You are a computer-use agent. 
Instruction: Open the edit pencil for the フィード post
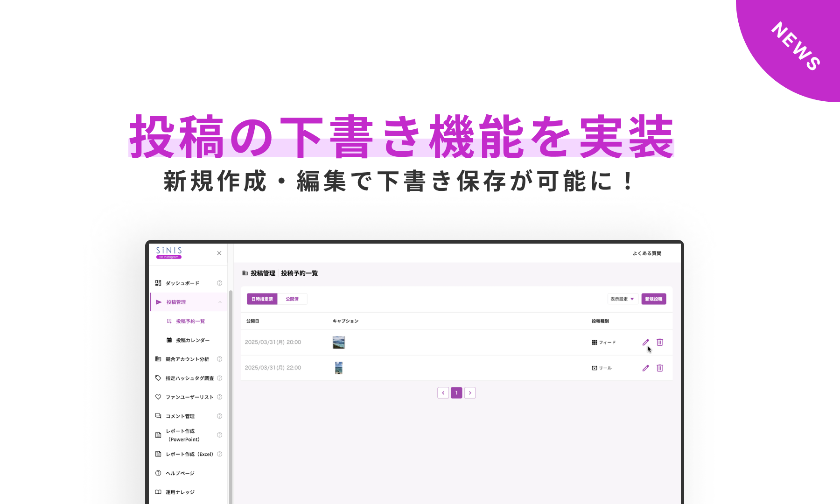click(645, 343)
